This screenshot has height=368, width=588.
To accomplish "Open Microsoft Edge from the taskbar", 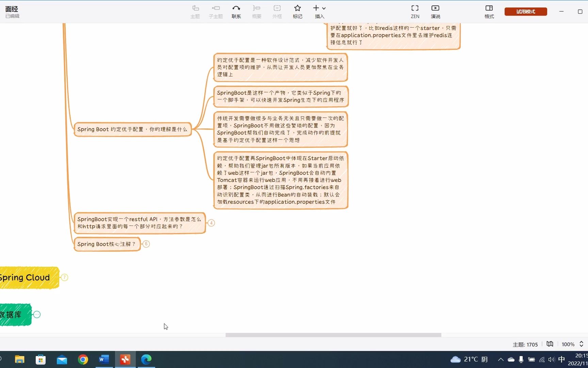I will (x=146, y=359).
